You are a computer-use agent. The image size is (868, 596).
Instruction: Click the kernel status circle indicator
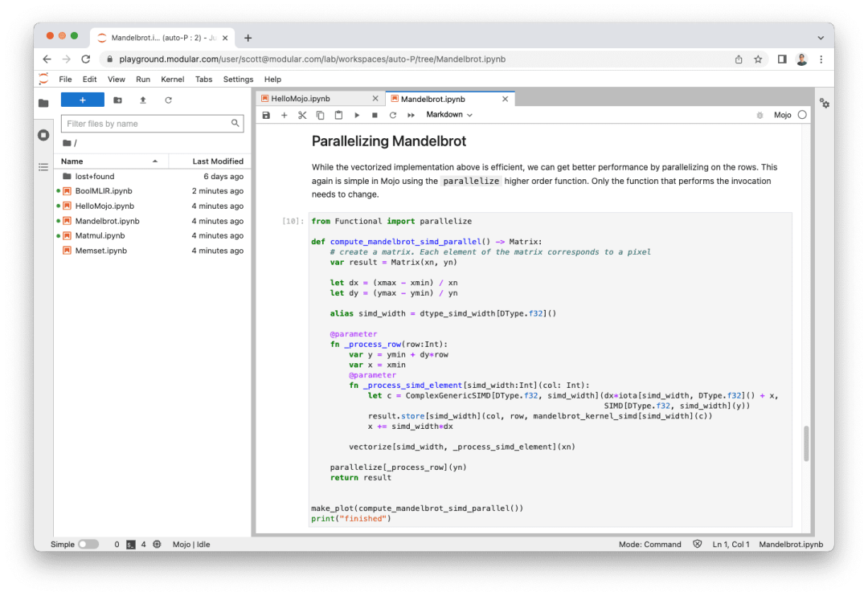pos(802,115)
